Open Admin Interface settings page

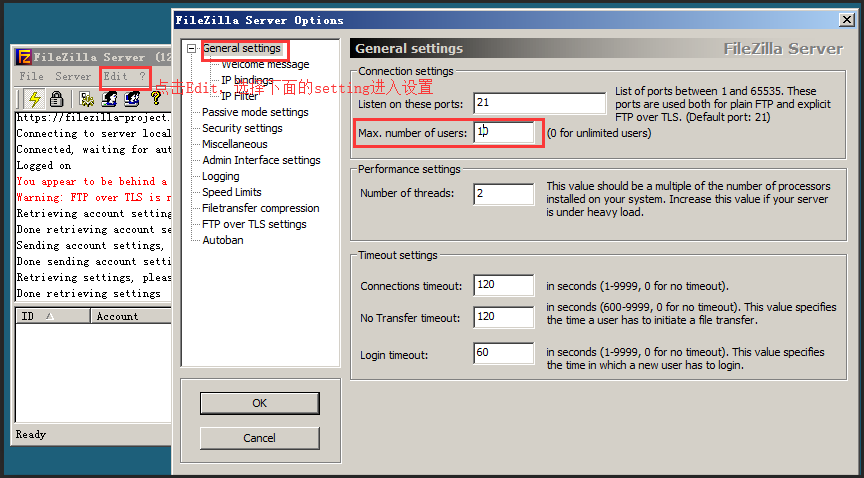(261, 160)
